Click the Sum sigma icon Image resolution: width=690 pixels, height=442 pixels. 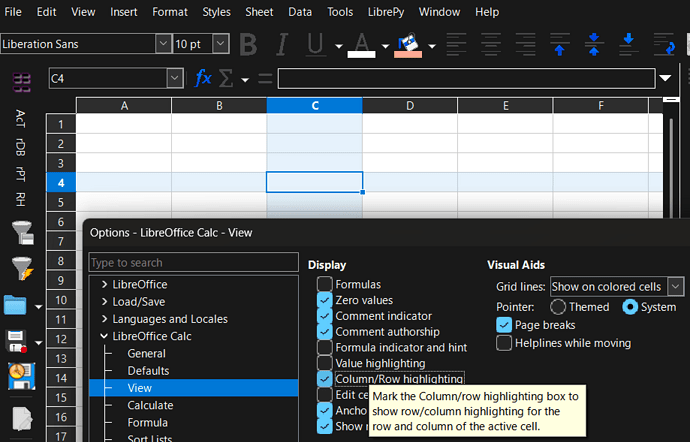point(226,79)
